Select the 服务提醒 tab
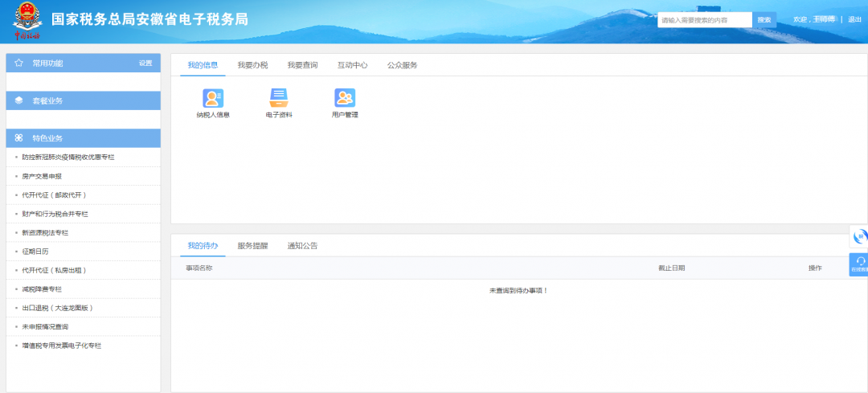The width and height of the screenshot is (868, 393). (x=252, y=246)
